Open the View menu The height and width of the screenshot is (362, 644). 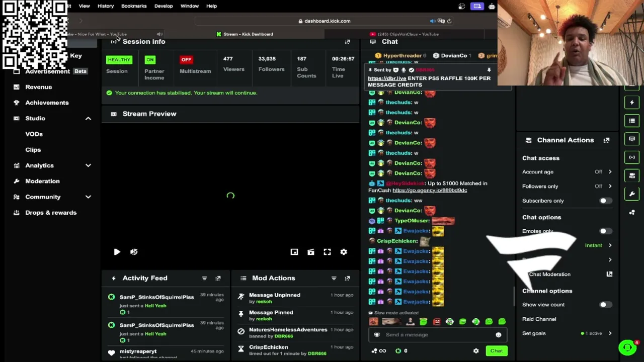(x=84, y=6)
